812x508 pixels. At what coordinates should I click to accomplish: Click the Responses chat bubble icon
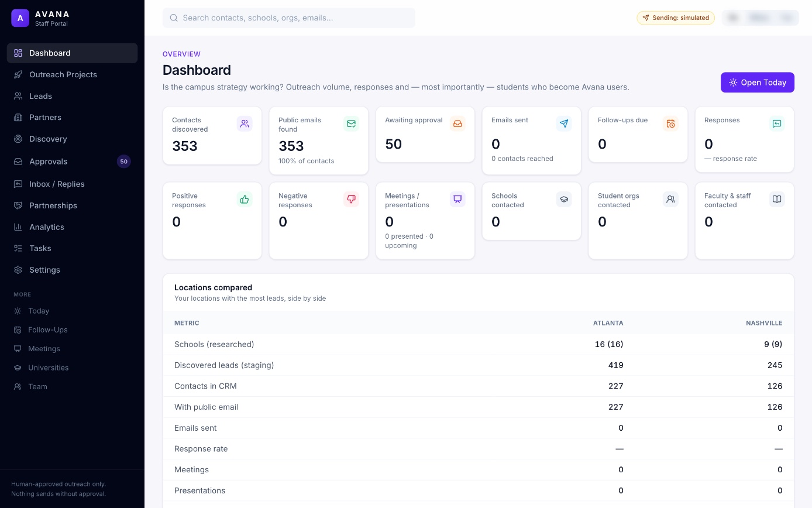pyautogui.click(x=777, y=123)
